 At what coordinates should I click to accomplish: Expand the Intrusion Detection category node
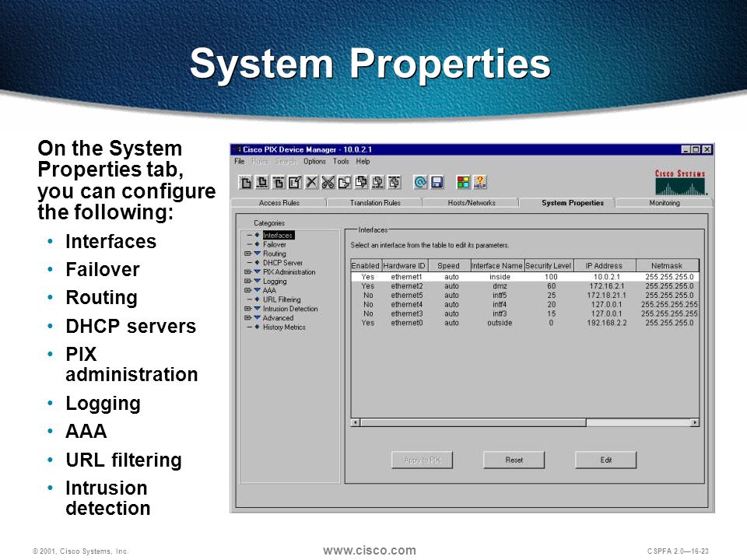tap(247, 309)
